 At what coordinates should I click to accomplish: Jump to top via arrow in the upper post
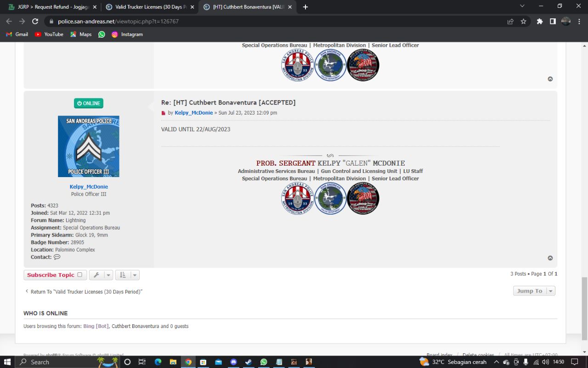[550, 79]
